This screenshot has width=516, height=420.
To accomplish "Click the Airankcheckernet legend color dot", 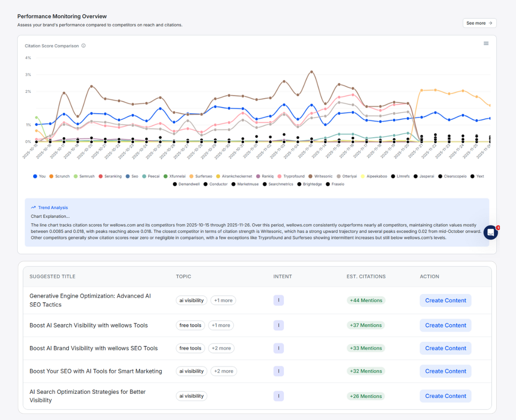I will click(x=218, y=176).
